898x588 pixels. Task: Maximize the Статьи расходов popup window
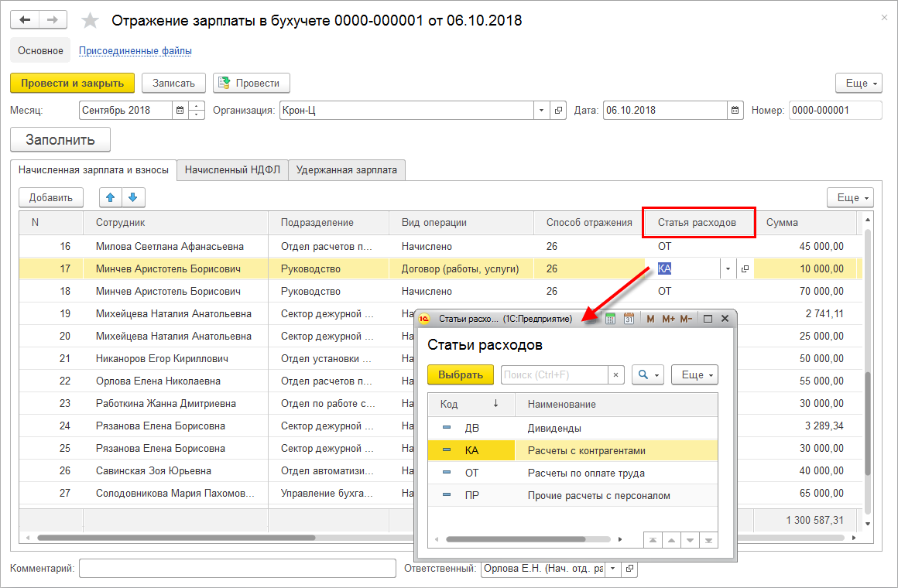708,319
